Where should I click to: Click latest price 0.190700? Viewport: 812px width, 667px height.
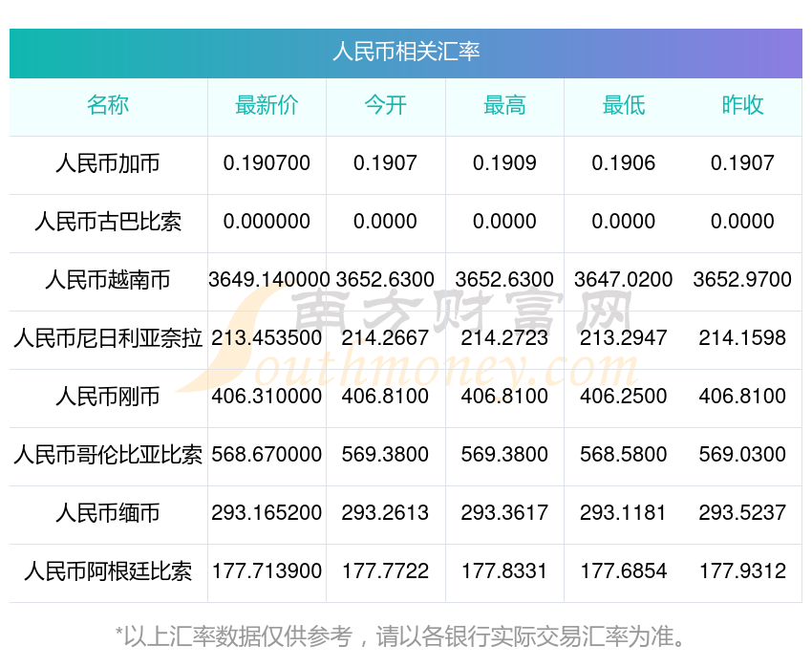tap(267, 163)
